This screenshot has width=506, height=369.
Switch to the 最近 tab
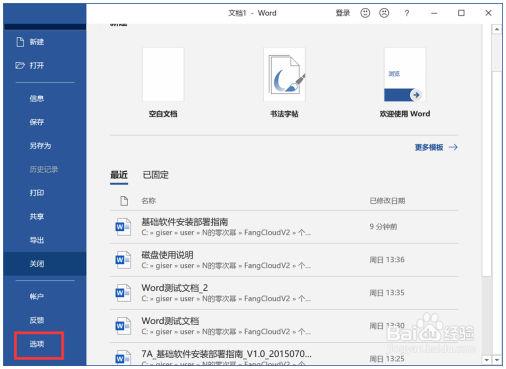pyautogui.click(x=119, y=175)
